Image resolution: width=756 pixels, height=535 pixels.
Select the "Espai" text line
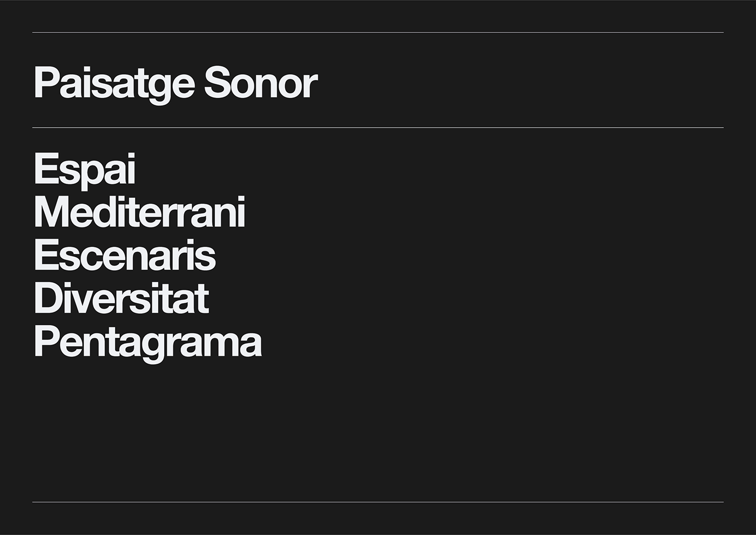(x=85, y=171)
